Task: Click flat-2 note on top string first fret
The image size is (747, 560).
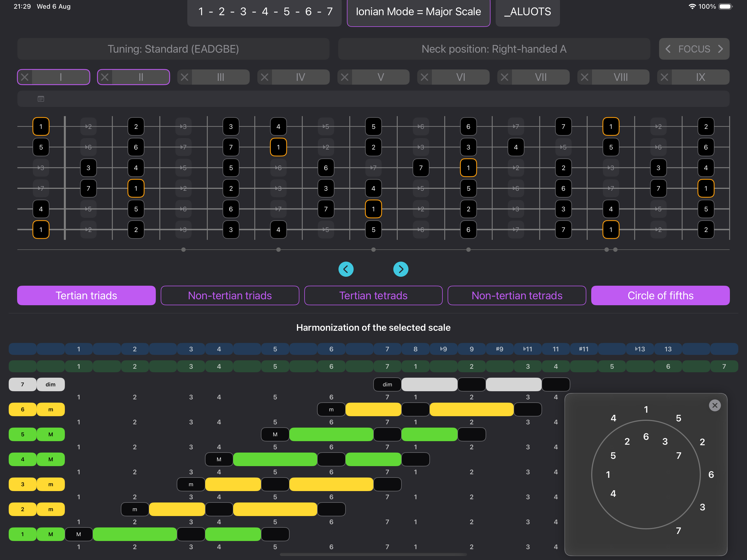Action: click(88, 127)
